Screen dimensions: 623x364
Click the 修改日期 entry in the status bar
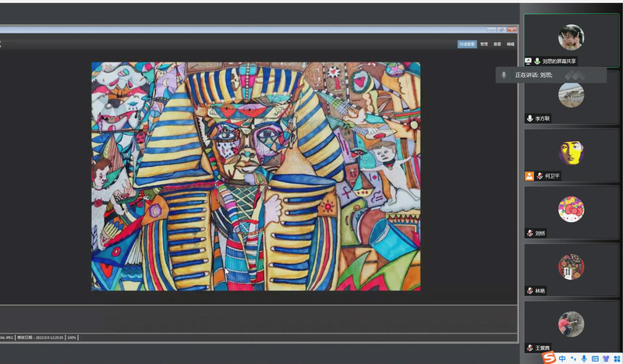pyautogui.click(x=40, y=337)
